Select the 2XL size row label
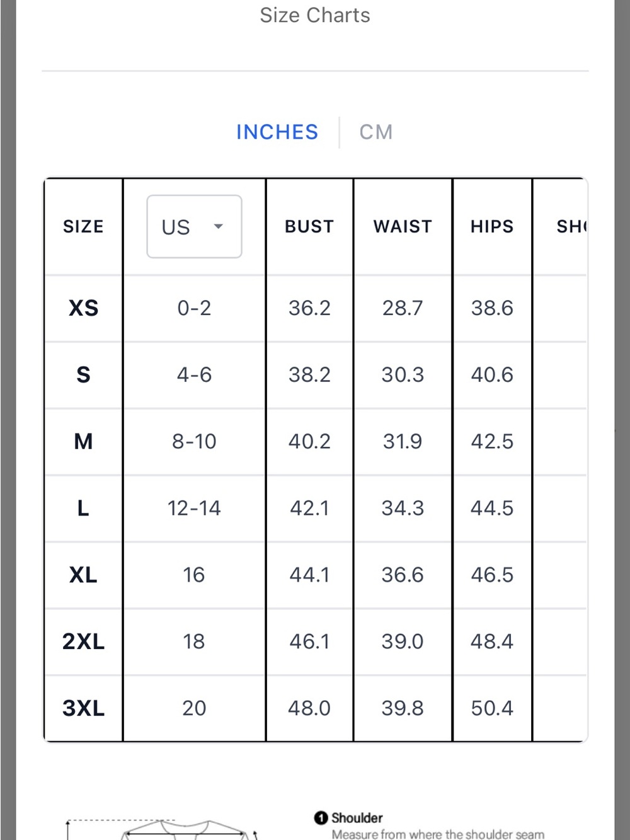The height and width of the screenshot is (840, 630). pyautogui.click(x=84, y=642)
